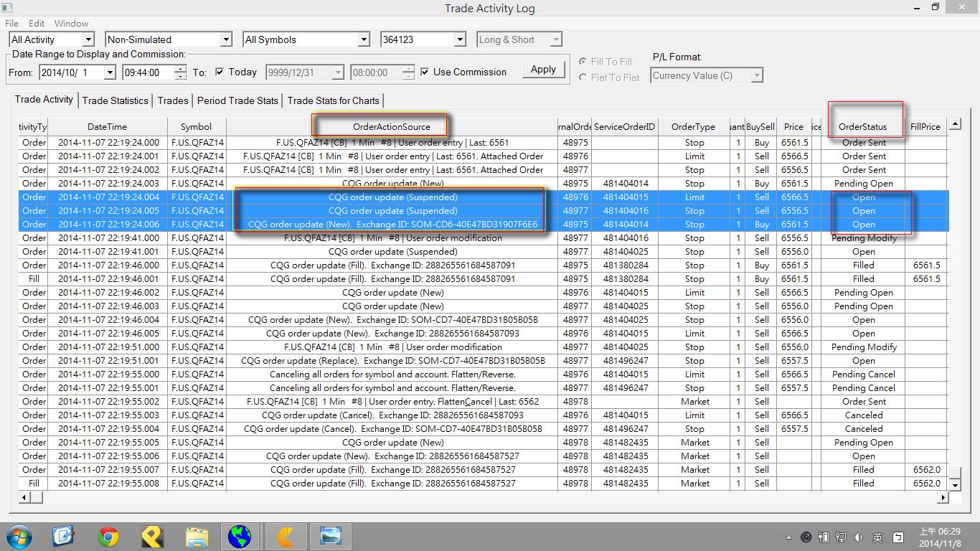Click fill price 6562.0 at 22:19:55.008
Image resolution: width=980 pixels, height=551 pixels.
pos(926,484)
